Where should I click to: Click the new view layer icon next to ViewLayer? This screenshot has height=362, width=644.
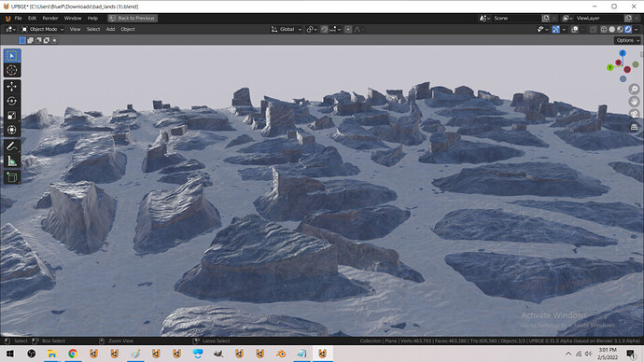tap(628, 18)
